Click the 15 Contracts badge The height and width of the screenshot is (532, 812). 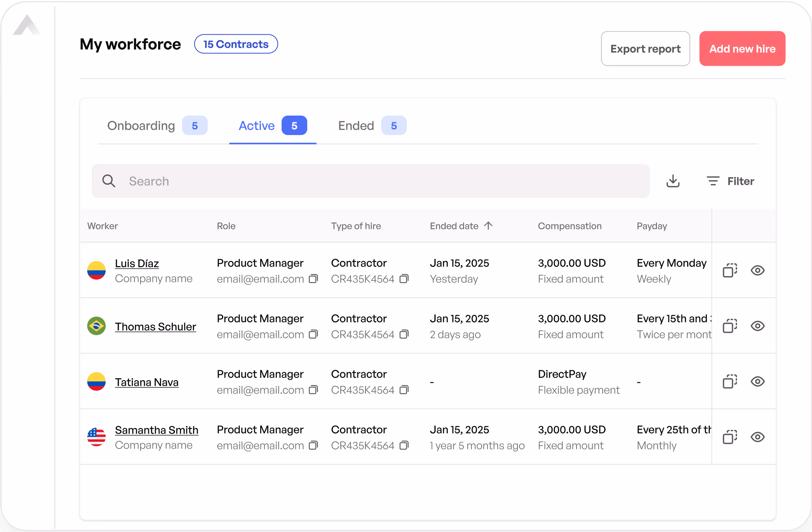click(236, 44)
